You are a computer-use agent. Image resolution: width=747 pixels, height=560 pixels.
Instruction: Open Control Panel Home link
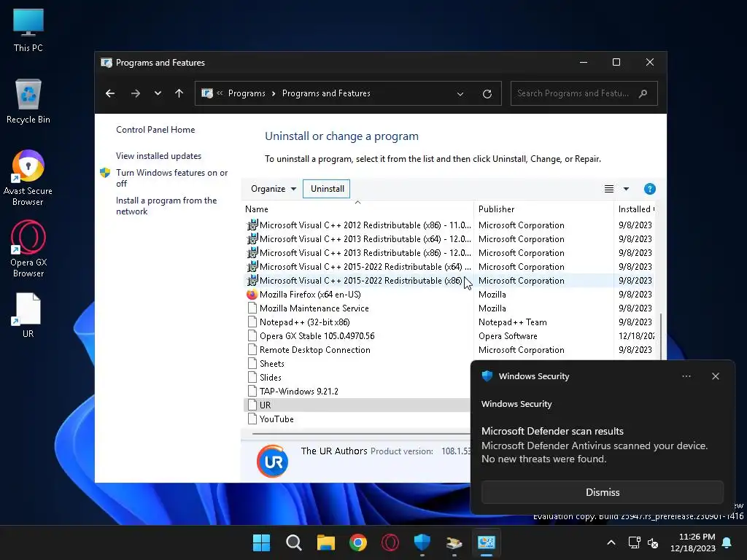click(155, 130)
